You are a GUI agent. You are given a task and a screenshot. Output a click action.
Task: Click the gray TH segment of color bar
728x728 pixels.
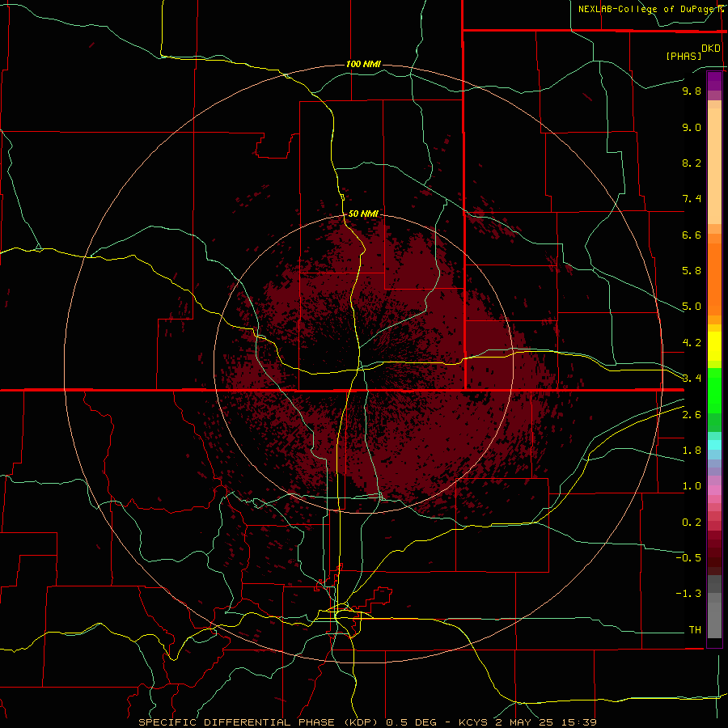click(714, 622)
